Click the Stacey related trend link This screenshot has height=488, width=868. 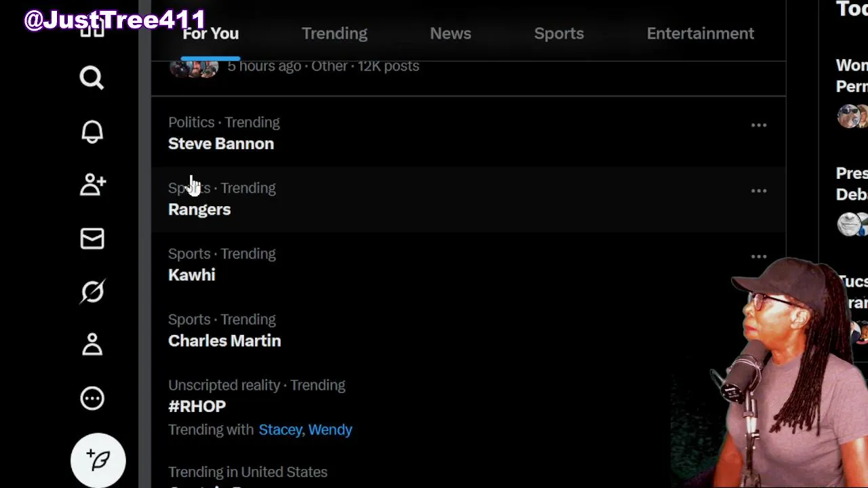click(x=281, y=430)
